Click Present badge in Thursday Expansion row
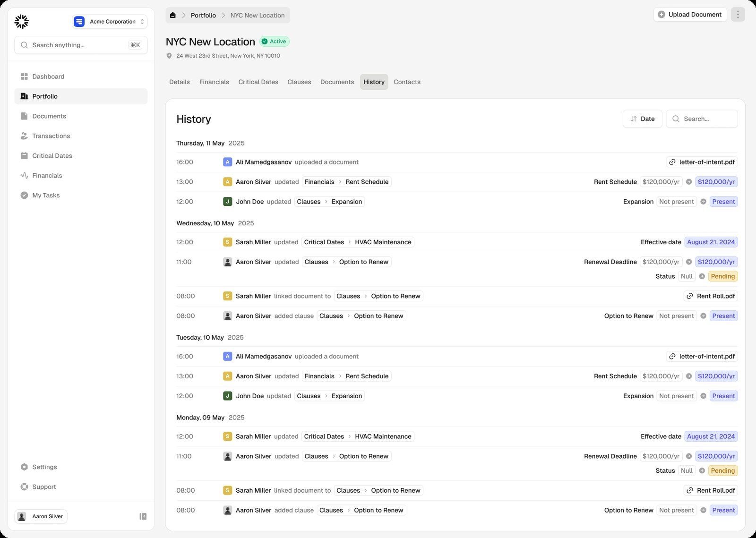Screen dimensions: 756x538 click(723, 202)
